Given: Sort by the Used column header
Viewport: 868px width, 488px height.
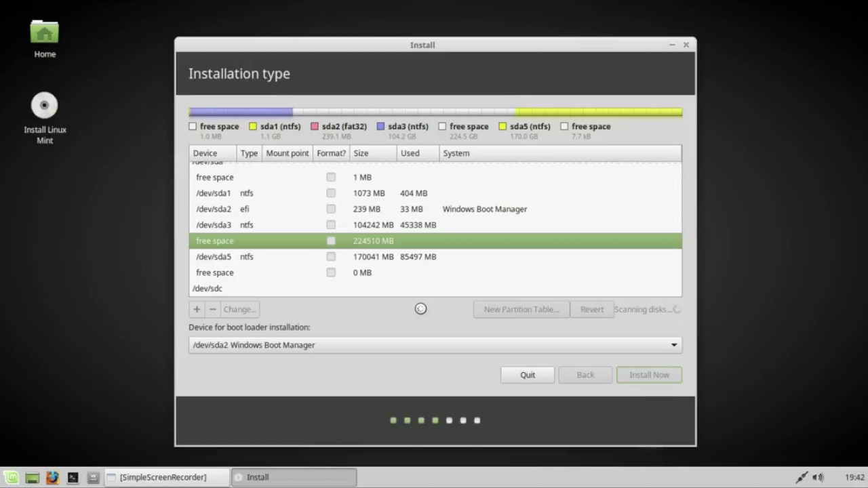Looking at the screenshot, I should pyautogui.click(x=418, y=153).
